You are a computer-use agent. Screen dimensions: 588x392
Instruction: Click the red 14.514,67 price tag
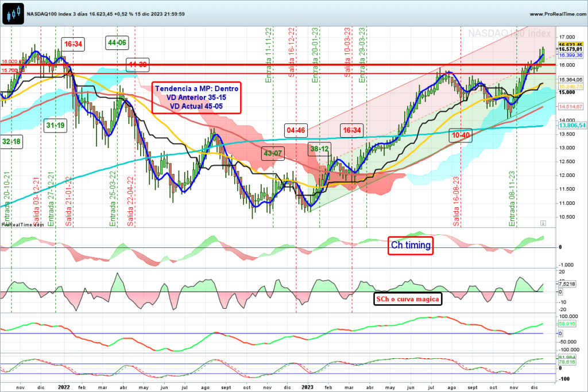570,107
